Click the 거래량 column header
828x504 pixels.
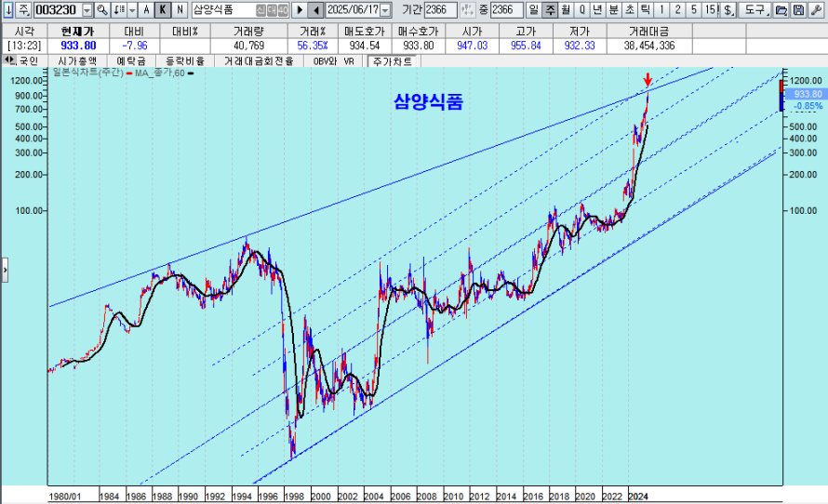248,31
